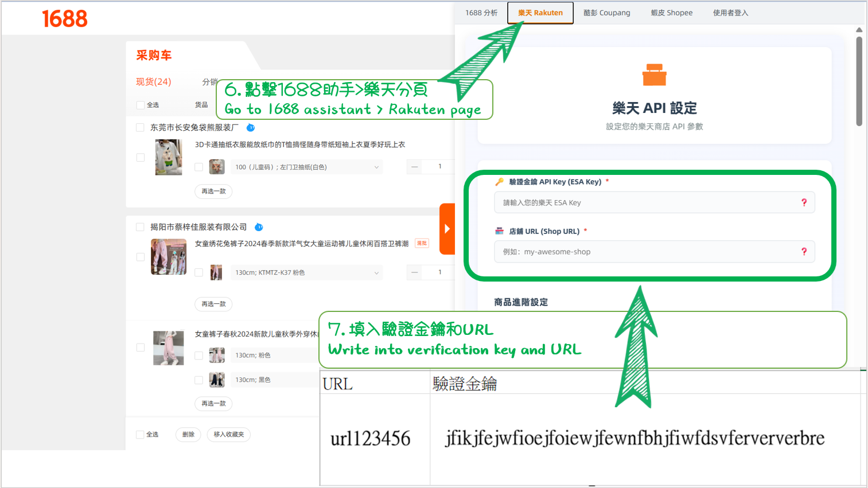This screenshot has height=488, width=868.
Task: Click blue badge beside 揭阳市蔡梓佳服装有限公司
Action: point(259,227)
